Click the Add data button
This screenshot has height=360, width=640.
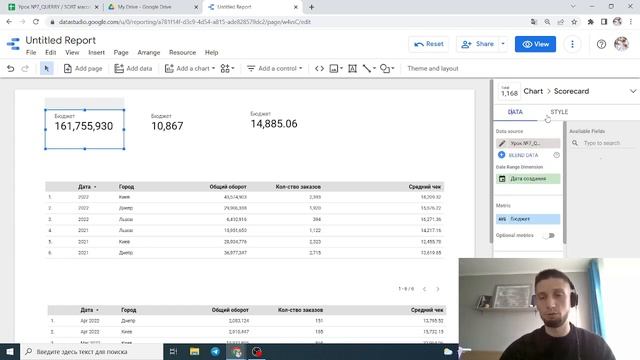click(x=133, y=69)
